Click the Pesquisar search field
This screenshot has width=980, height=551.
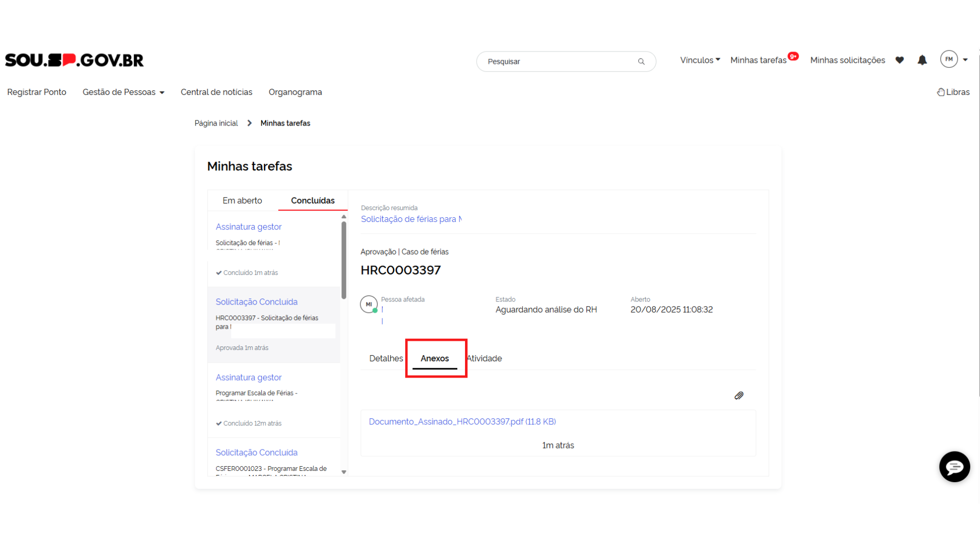pyautogui.click(x=556, y=62)
